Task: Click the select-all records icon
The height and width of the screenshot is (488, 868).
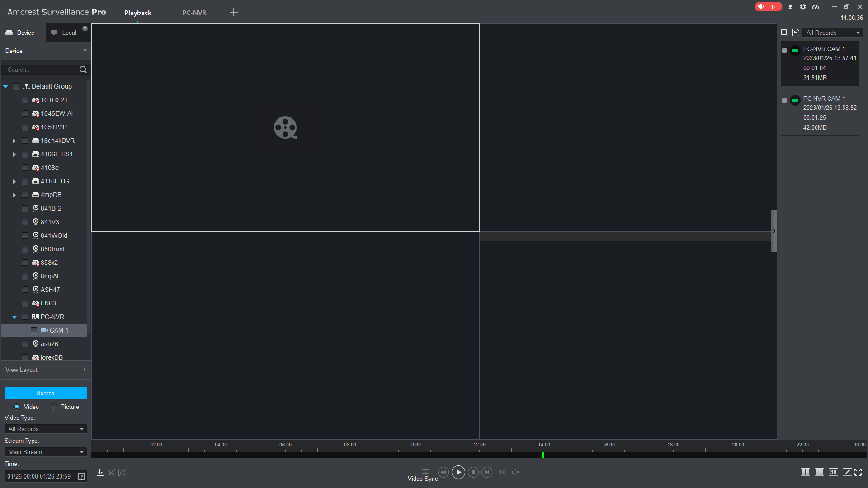Action: click(784, 33)
